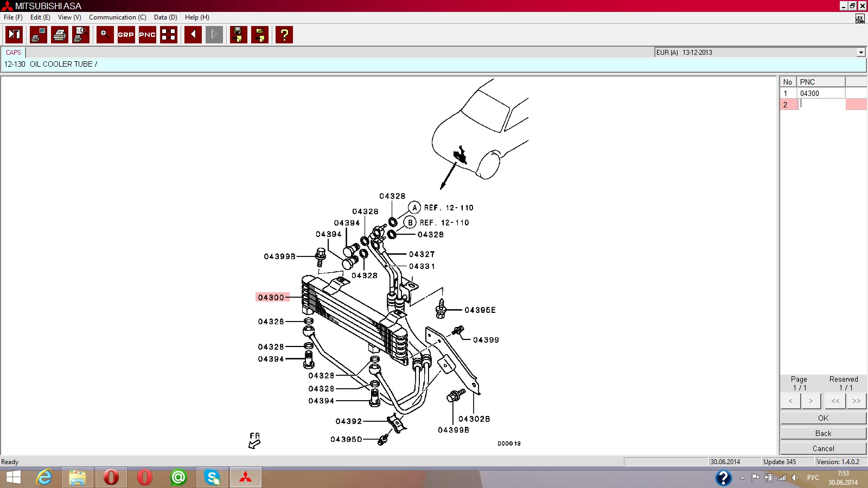Click the OK button
Image resolution: width=868 pixels, height=488 pixels.
pos(823,418)
